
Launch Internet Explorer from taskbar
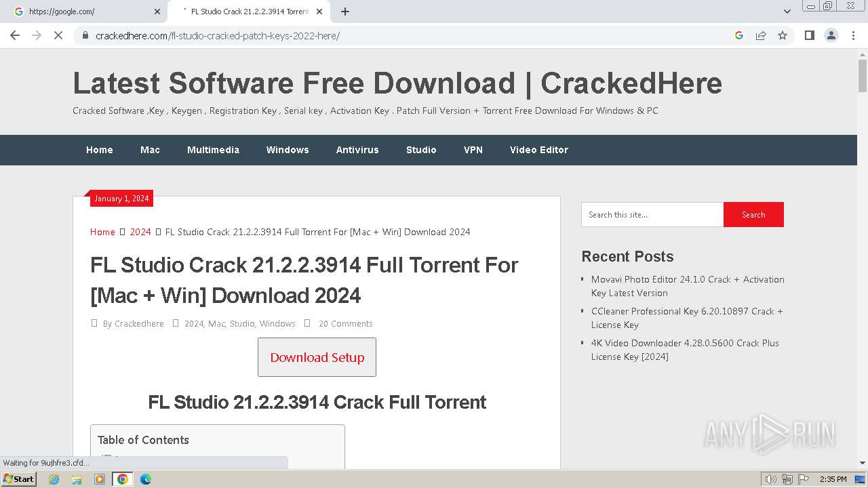point(54,479)
